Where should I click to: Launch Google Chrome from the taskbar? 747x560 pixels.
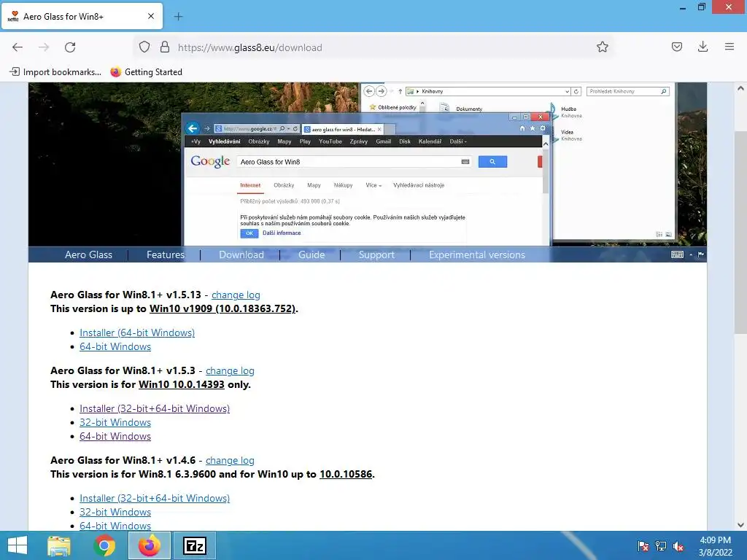tap(104, 545)
